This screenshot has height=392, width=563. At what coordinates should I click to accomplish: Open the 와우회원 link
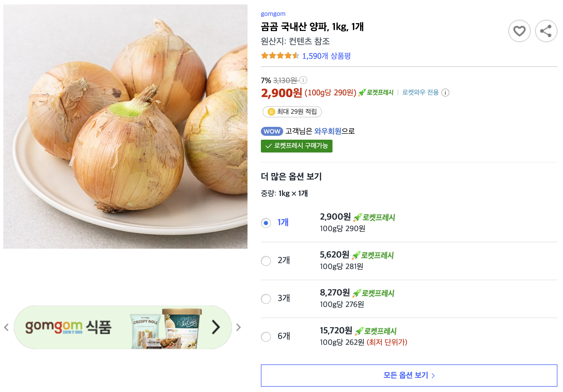(328, 131)
